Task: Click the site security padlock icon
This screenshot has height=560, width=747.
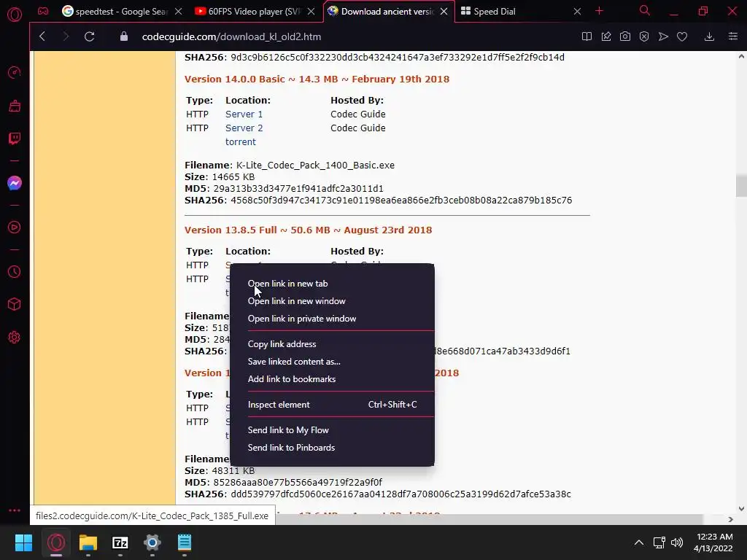Action: [124, 36]
